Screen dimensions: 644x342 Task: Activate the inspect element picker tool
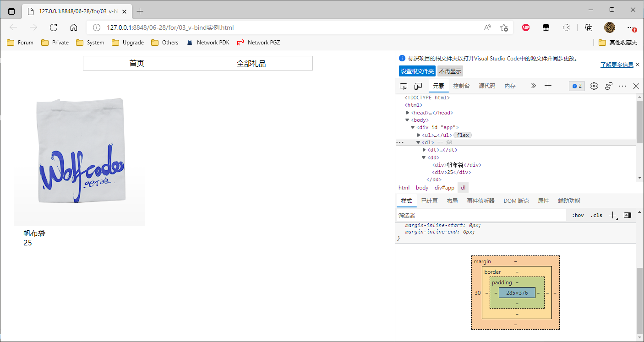[404, 86]
